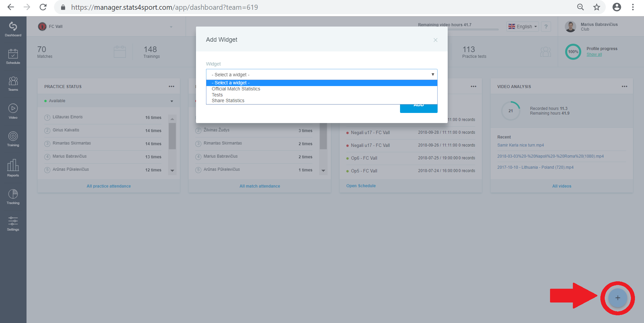This screenshot has height=323, width=644.
Task: Open the English language dropdown
Action: click(x=522, y=27)
